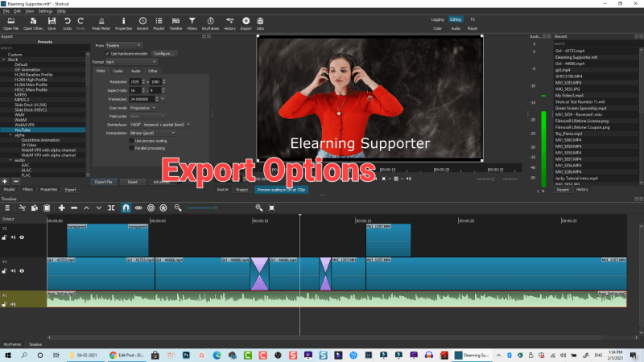This screenshot has height=362, width=644.
Task: Click the Export icon in main toolbar
Action: click(246, 22)
